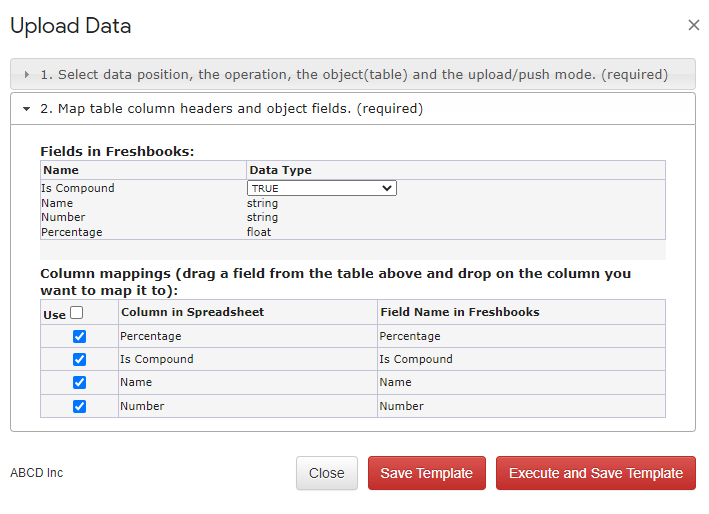709x514 pixels.
Task: Open the Is Compound TRUE dropdown
Action: tap(321, 188)
